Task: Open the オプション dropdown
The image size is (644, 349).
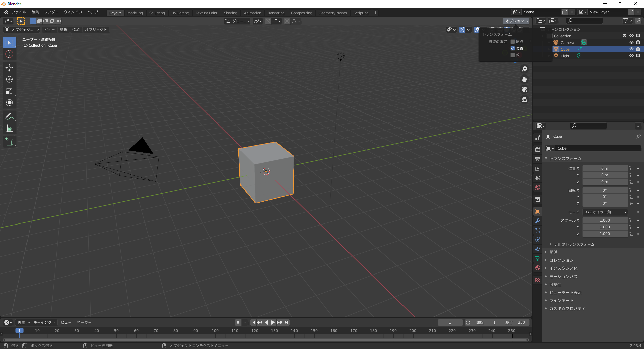Action: (517, 21)
